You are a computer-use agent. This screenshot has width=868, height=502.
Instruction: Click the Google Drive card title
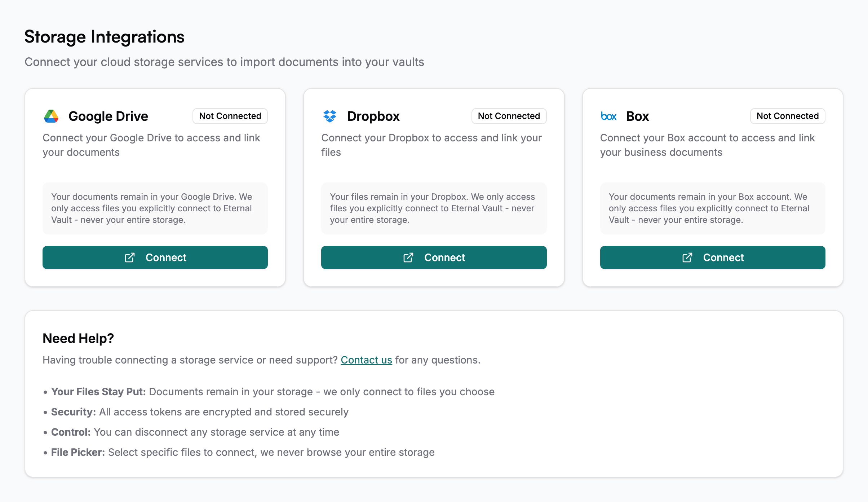click(x=108, y=116)
